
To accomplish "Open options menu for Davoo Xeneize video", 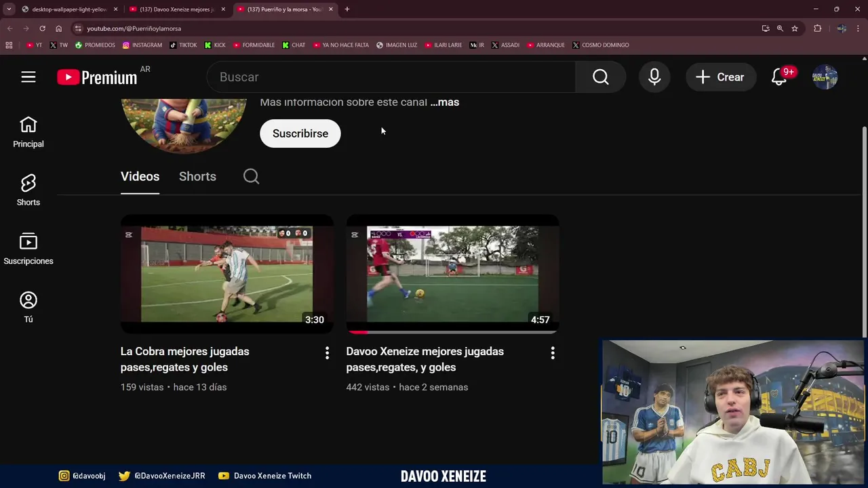I will click(553, 352).
